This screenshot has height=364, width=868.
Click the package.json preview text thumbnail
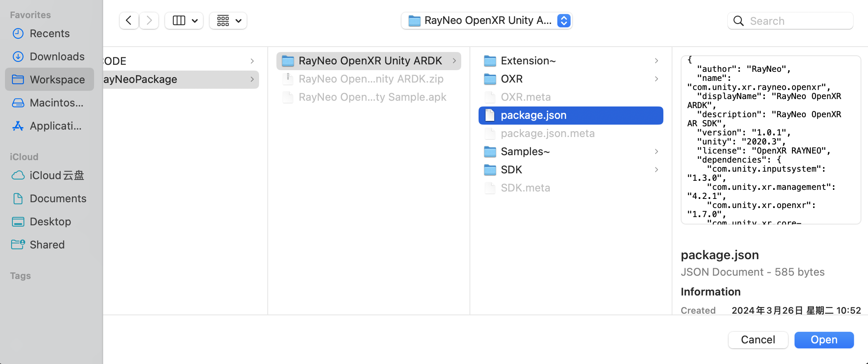[771, 140]
